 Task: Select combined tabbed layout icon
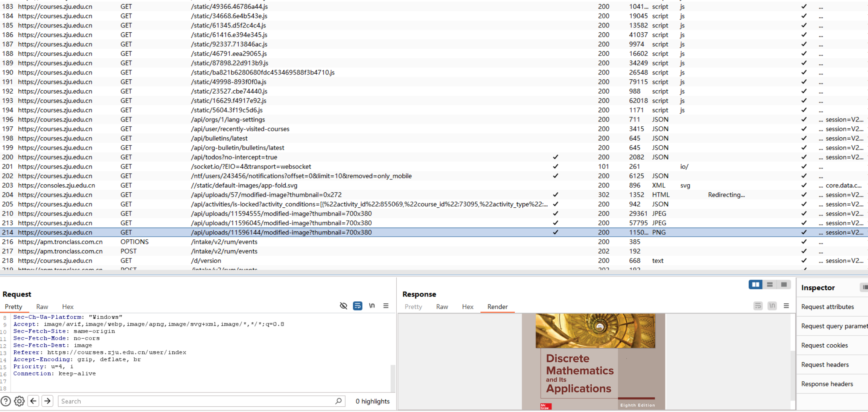click(784, 285)
